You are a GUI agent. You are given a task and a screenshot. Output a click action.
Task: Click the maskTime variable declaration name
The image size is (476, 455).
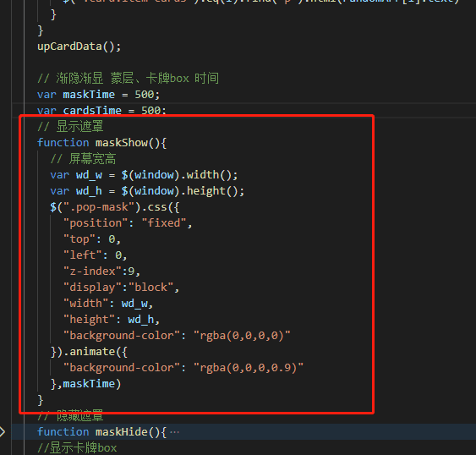point(89,95)
